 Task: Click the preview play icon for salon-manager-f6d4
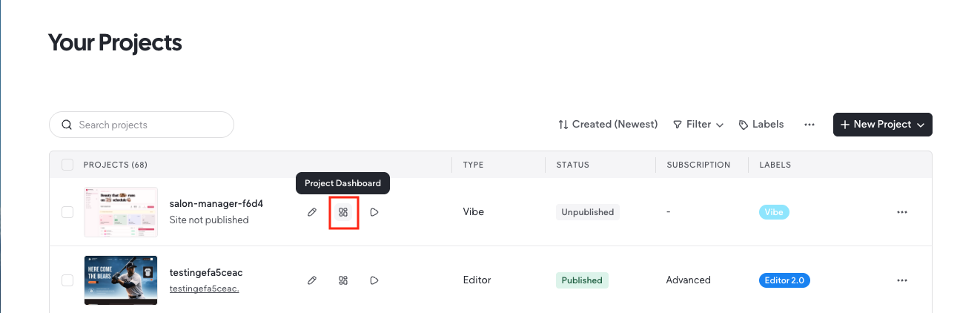[374, 212]
